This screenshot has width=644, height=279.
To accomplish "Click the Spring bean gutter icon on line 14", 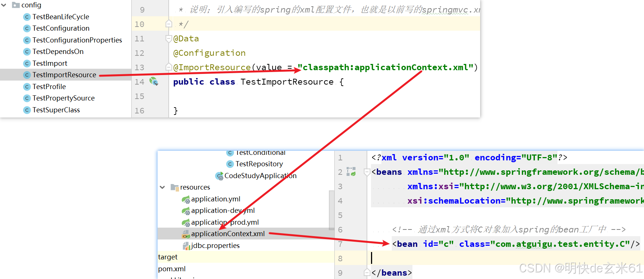I will coord(154,81).
